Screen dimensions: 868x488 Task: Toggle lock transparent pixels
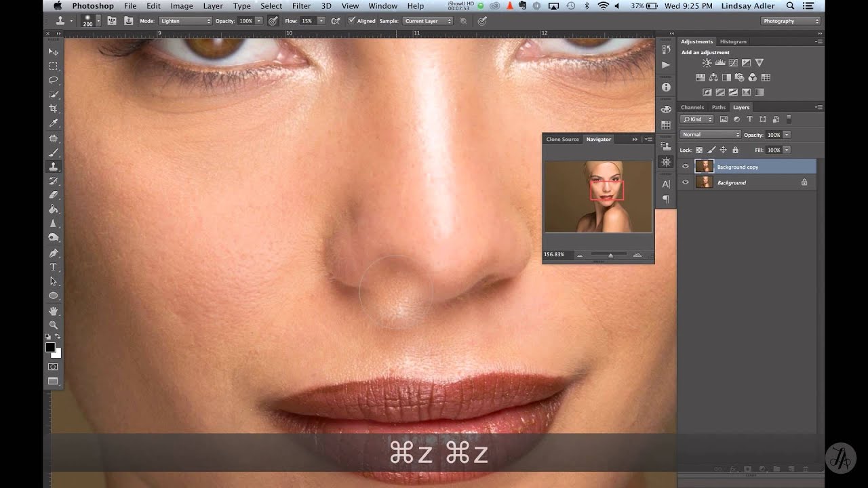click(698, 150)
